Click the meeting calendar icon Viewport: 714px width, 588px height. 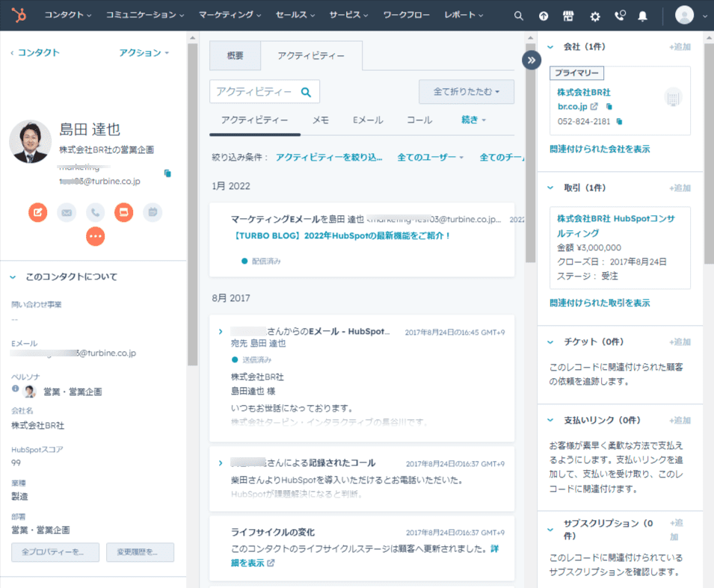pyautogui.click(x=153, y=212)
